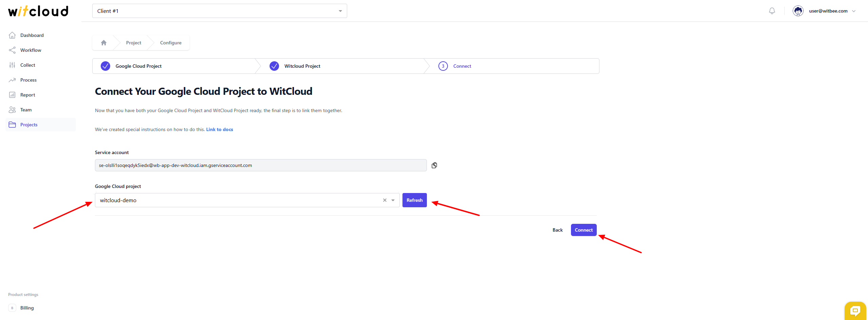Viewport: 868px width, 320px height.
Task: Go to Witcloud Project step
Action: [302, 66]
